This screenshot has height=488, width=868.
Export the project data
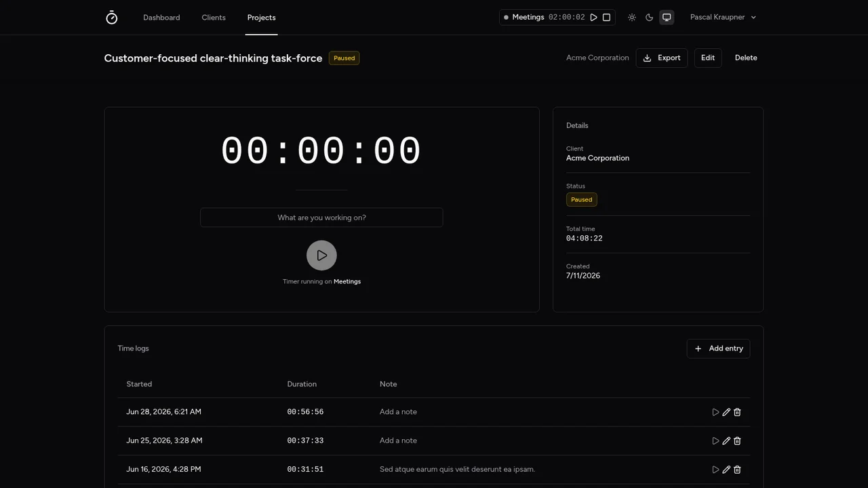662,58
